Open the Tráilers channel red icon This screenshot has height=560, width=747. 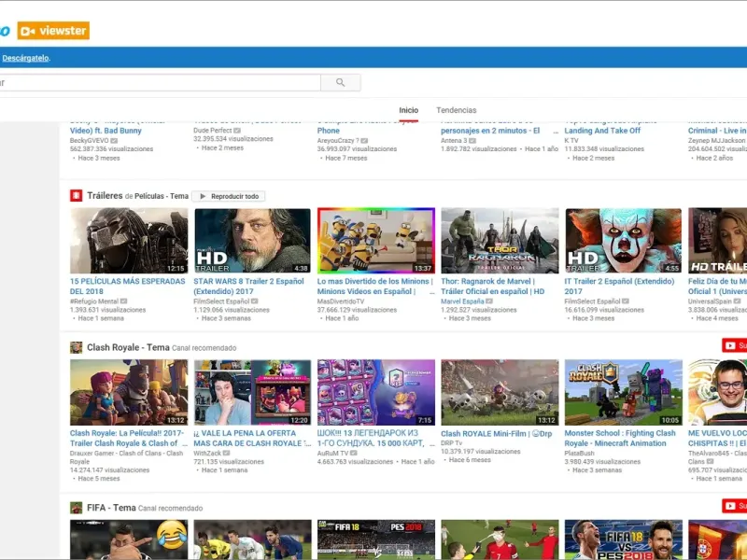click(x=76, y=196)
